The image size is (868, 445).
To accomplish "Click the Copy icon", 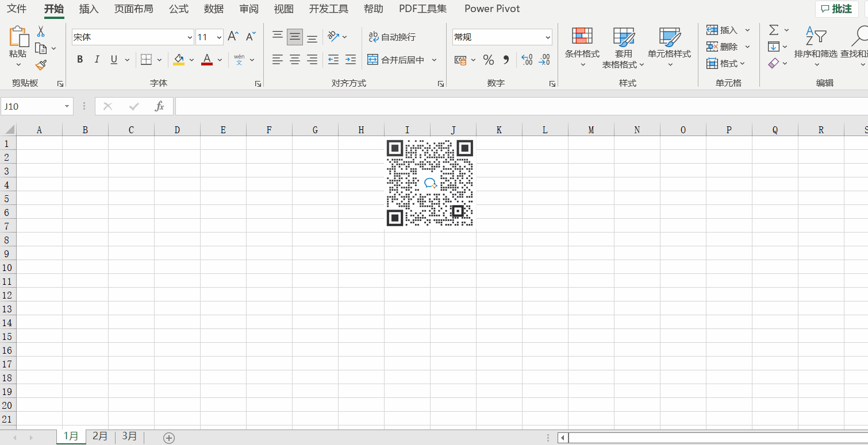I will click(x=40, y=48).
